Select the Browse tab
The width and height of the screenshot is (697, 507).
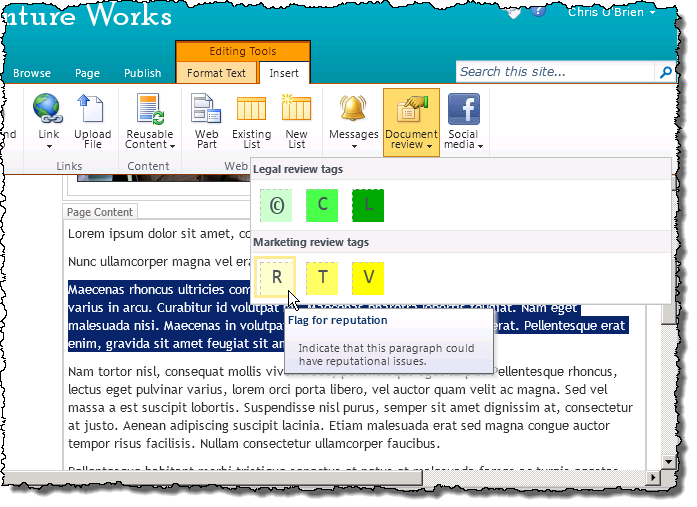32,73
